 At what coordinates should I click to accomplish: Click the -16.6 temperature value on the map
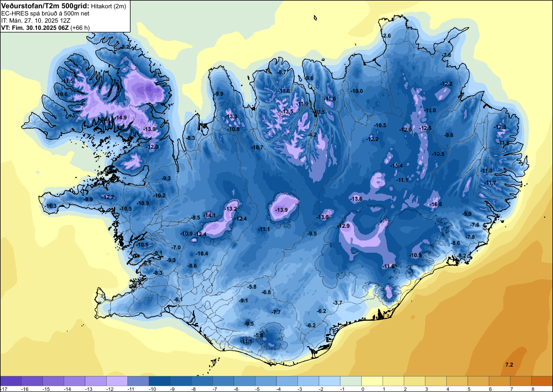click(x=435, y=205)
